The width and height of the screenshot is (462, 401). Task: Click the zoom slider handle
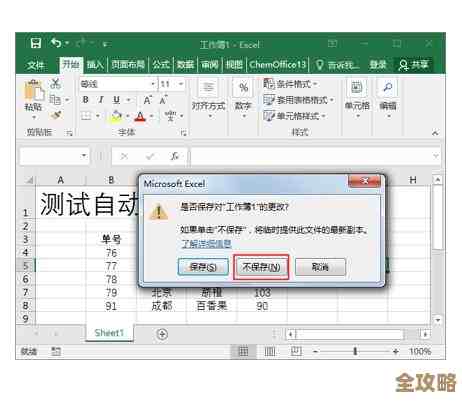point(355,351)
